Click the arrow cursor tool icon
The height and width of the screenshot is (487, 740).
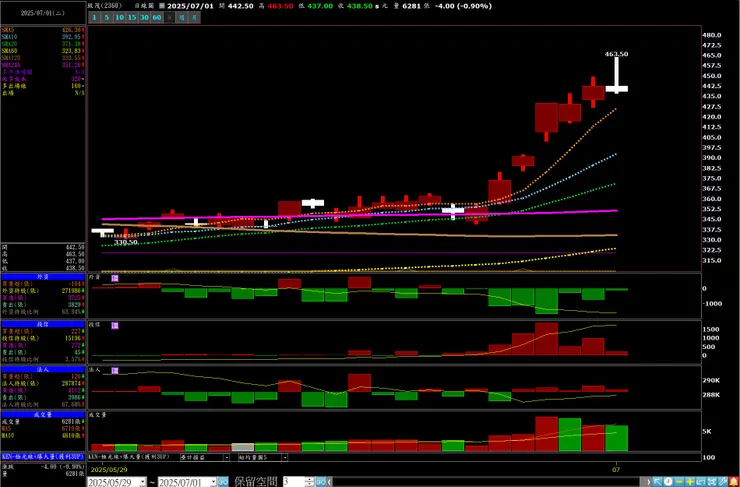coord(657,482)
